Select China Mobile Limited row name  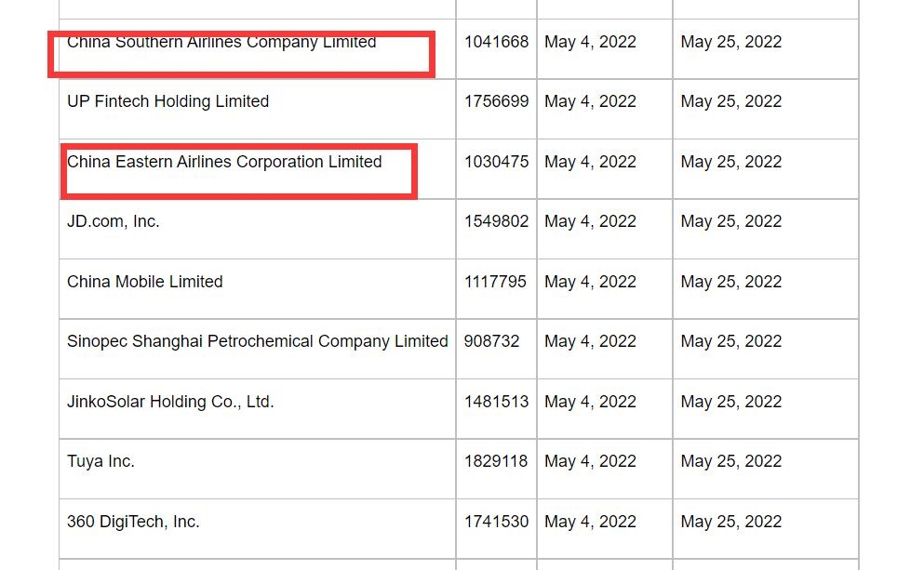click(145, 282)
